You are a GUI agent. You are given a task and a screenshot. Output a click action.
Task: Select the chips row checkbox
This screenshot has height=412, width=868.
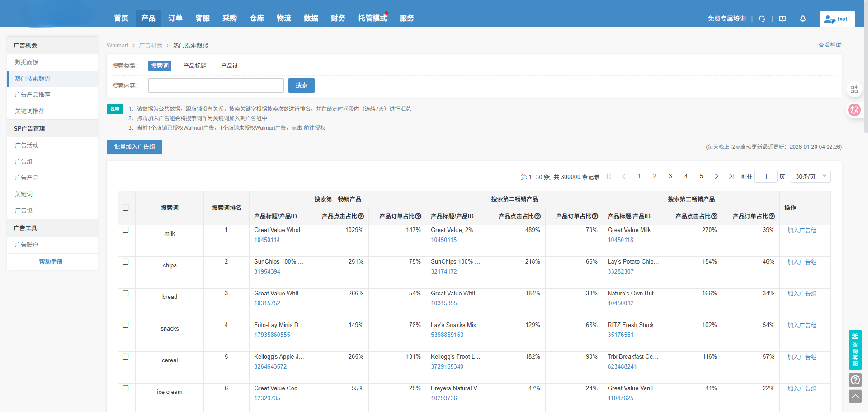click(x=126, y=262)
